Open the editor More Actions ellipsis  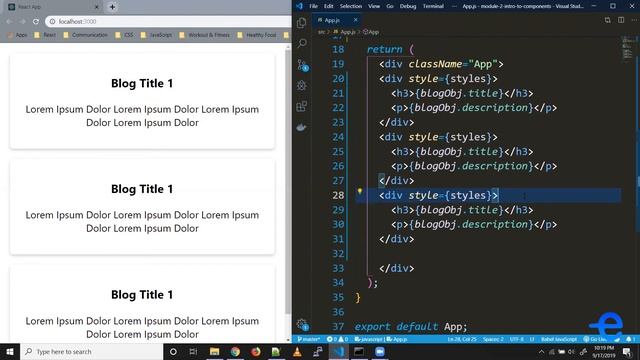[x=634, y=20]
